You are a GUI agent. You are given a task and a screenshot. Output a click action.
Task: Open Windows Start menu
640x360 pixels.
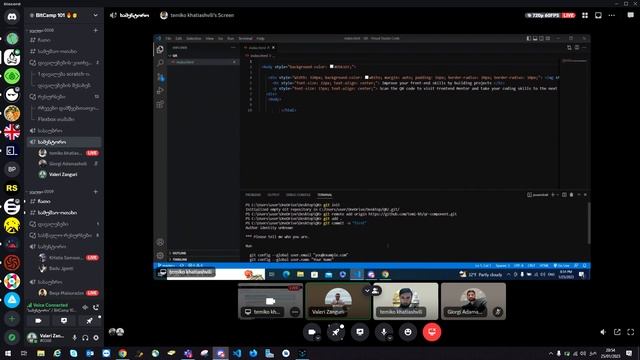click(x=7, y=353)
